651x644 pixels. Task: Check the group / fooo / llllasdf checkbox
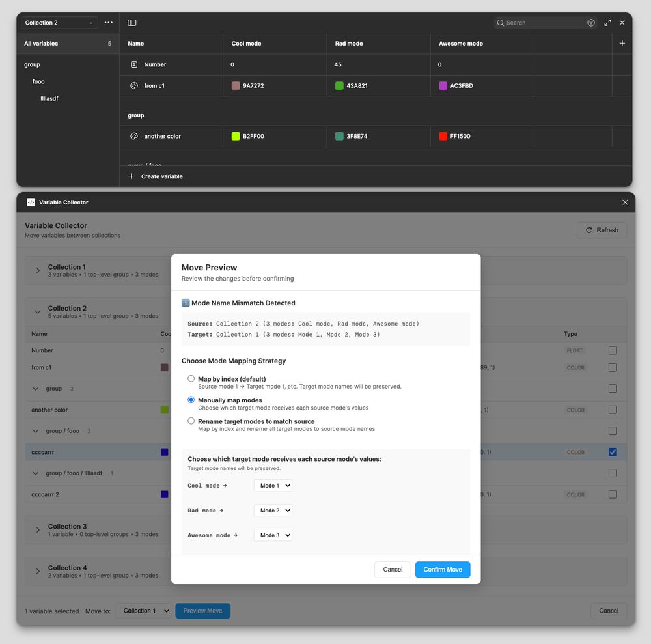click(613, 473)
